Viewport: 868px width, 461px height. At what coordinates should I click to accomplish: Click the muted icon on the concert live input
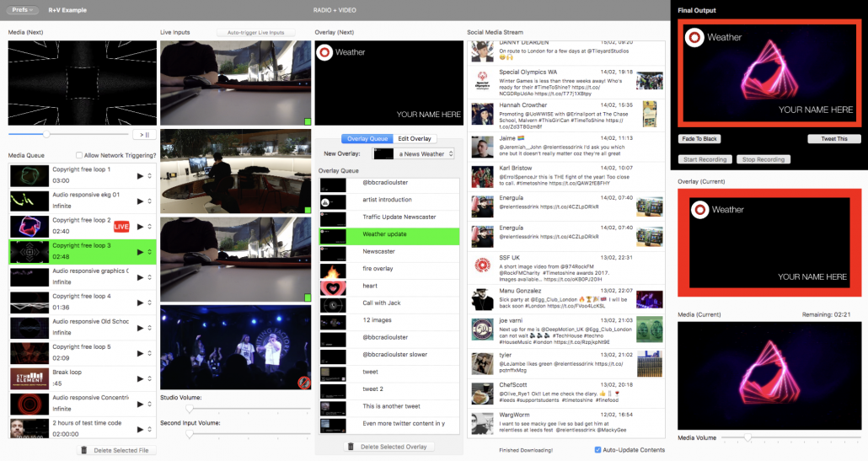(x=304, y=383)
